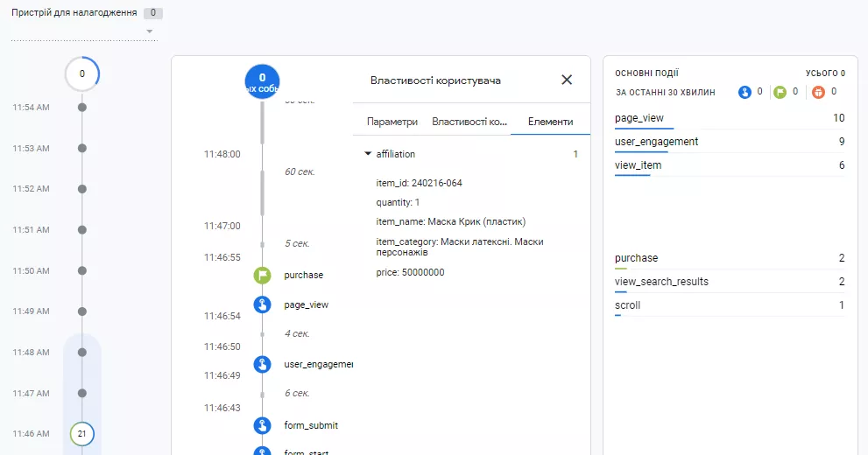Screen dimensions: 868x455
Task: Open the user_engagement event in the stream
Action: [318, 364]
